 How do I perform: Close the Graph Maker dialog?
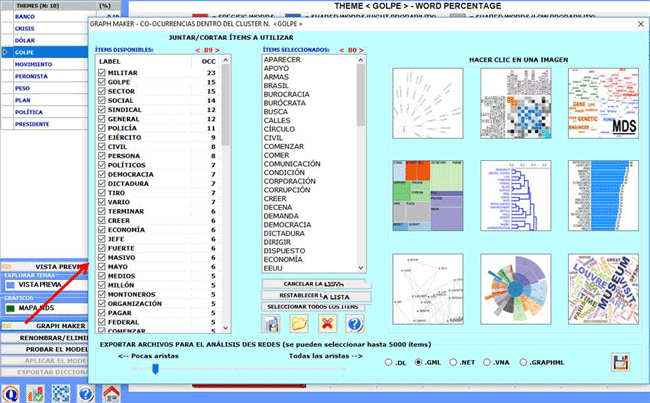tap(640, 24)
